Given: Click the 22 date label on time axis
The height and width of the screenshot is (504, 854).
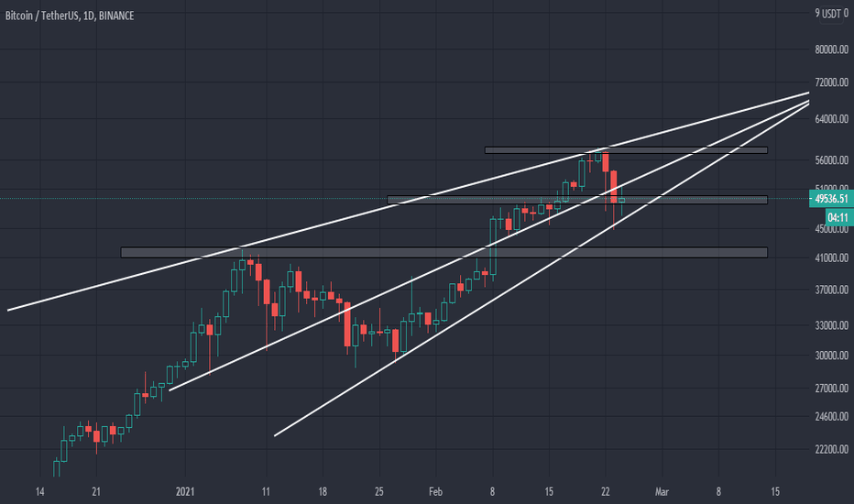Looking at the screenshot, I should point(605,492).
